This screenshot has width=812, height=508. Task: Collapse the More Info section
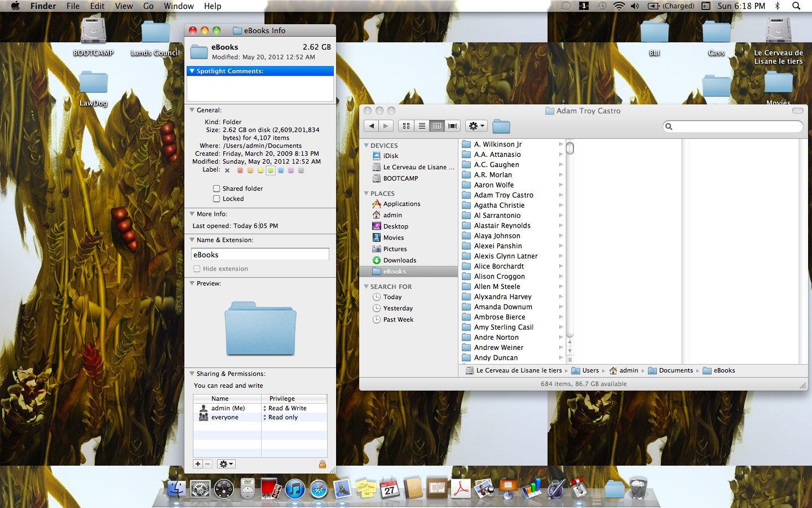192,214
